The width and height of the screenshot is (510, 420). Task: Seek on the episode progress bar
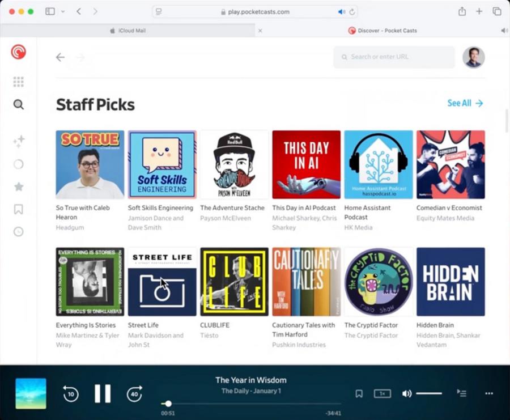pos(251,404)
